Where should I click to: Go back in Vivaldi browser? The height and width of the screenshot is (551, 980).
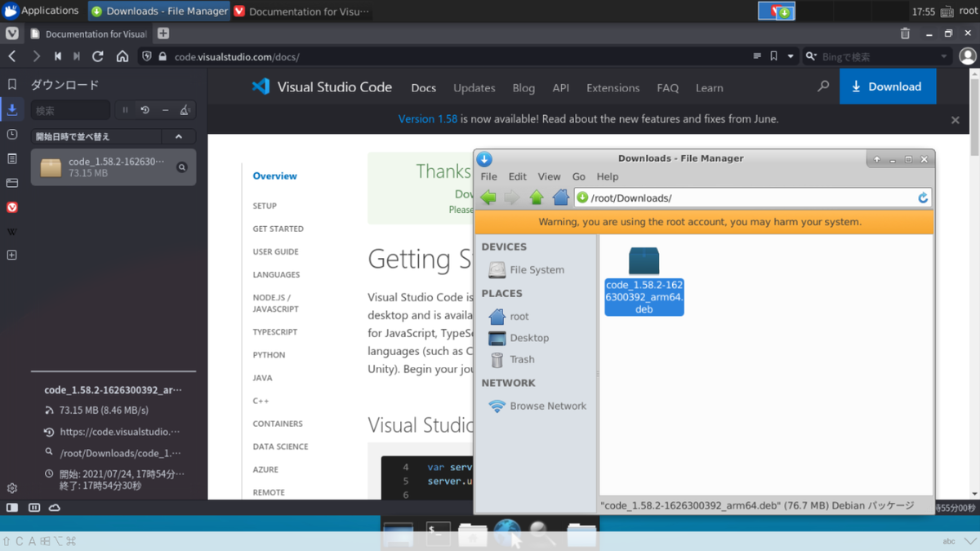[x=12, y=56]
